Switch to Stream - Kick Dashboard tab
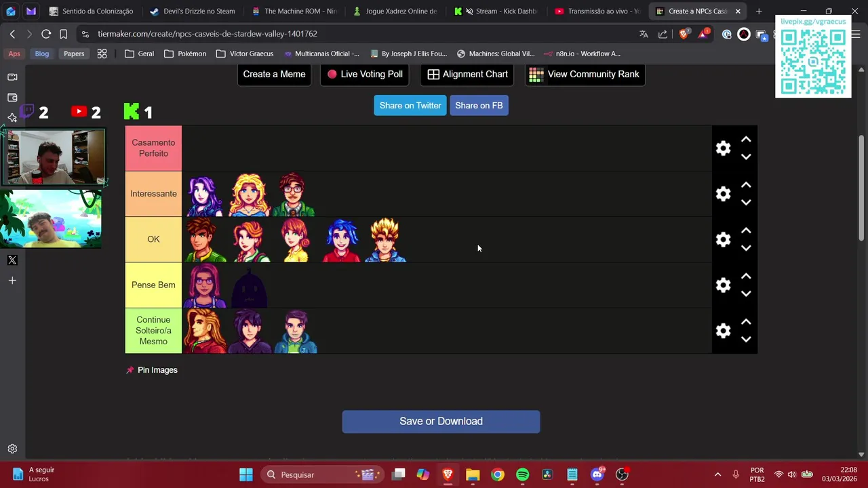Viewport: 868px width, 488px height. coord(496,11)
